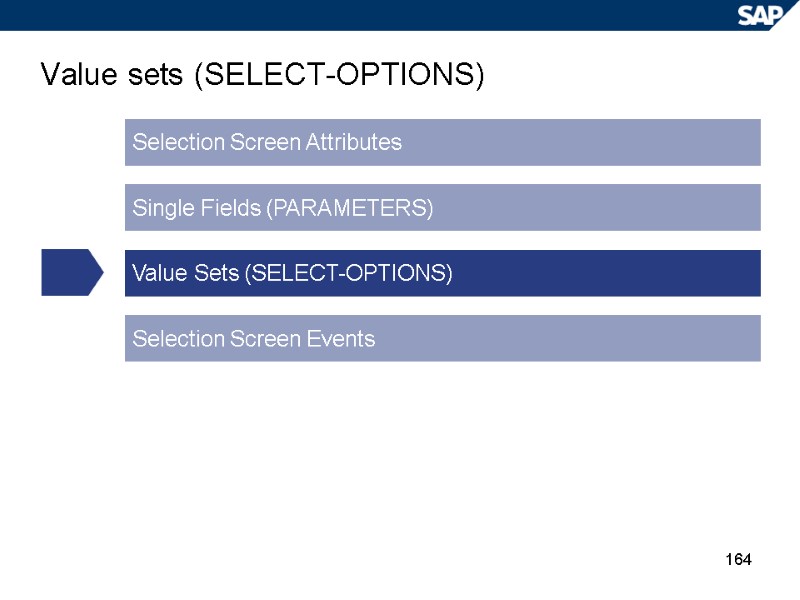Open the Single Fields (PARAMETERS) section
The width and height of the screenshot is (800, 600).
442,208
